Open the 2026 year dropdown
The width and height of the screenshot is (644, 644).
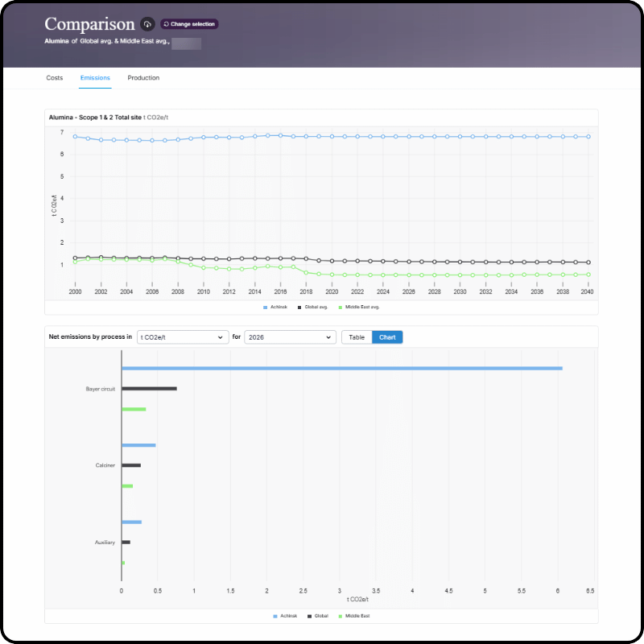tap(290, 337)
